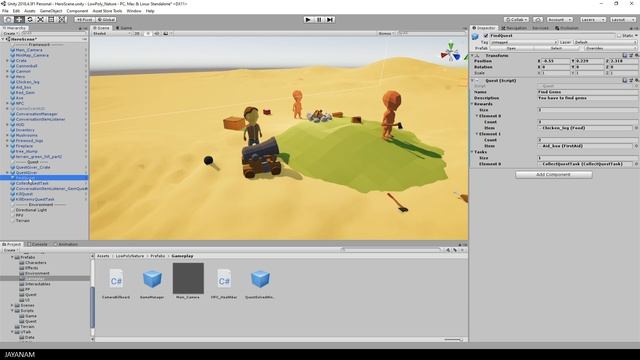
Task: Switch to the Game tab
Action: (124, 28)
